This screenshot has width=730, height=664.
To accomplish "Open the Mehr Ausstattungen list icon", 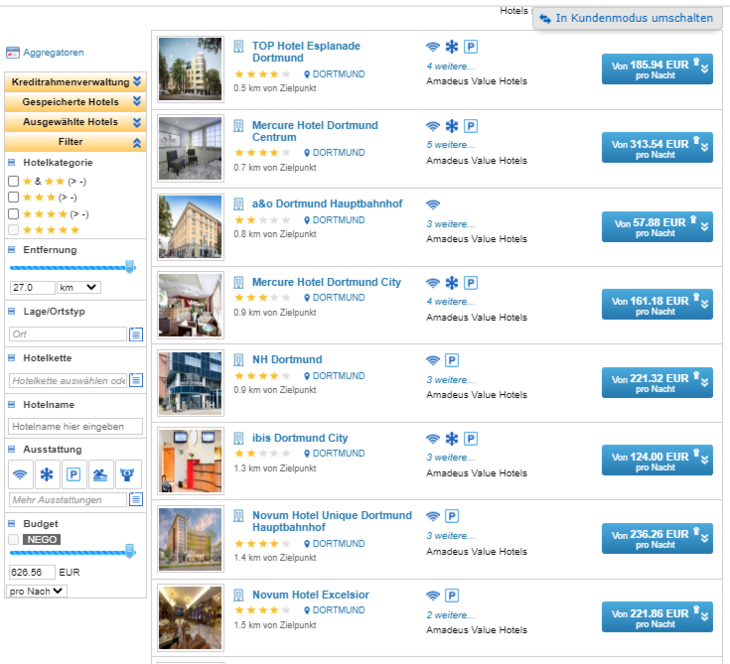I will tap(136, 499).
